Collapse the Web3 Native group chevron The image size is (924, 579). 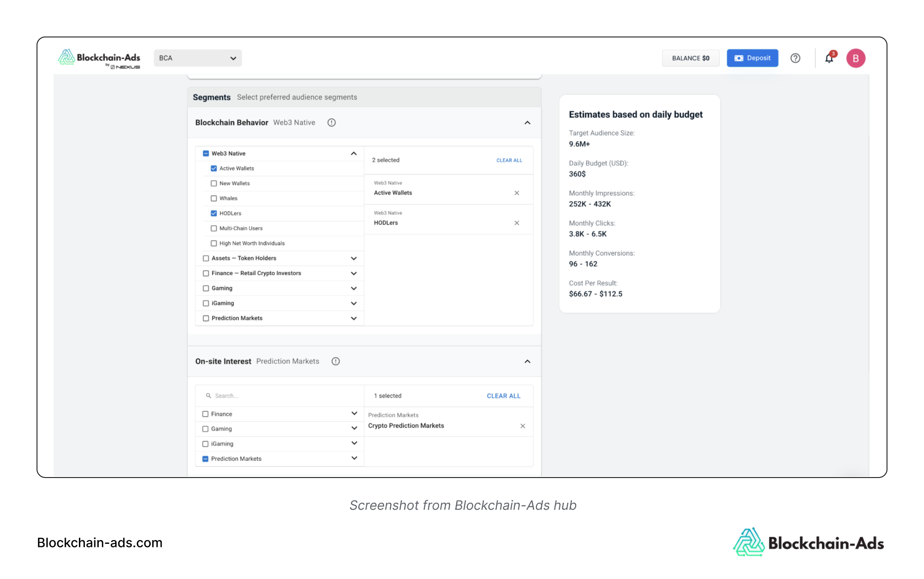(354, 153)
